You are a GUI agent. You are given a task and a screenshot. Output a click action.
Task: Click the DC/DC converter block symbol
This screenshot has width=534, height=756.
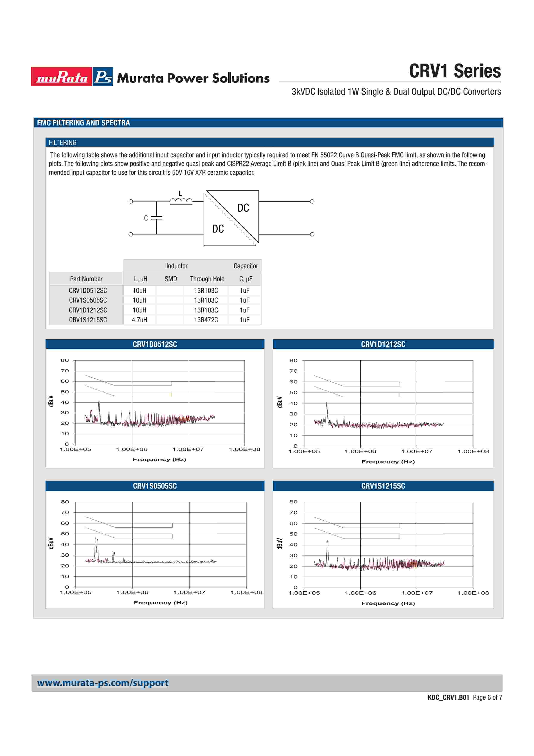231,218
